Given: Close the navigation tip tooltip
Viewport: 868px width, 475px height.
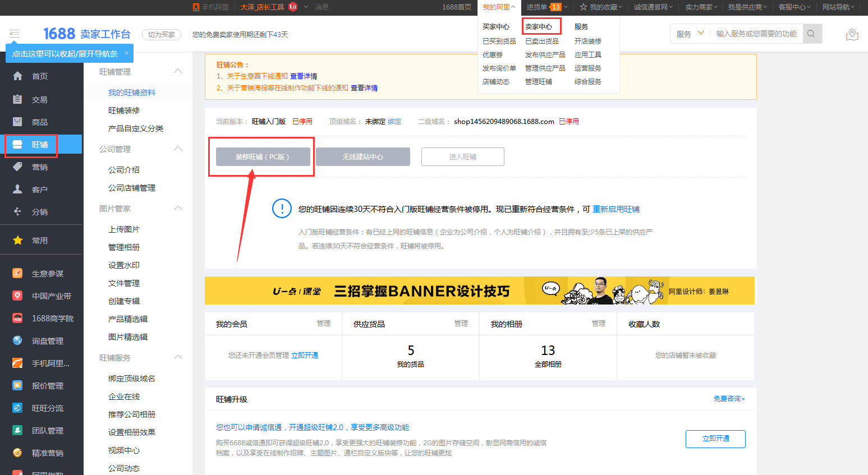Looking at the screenshot, I should [x=127, y=53].
